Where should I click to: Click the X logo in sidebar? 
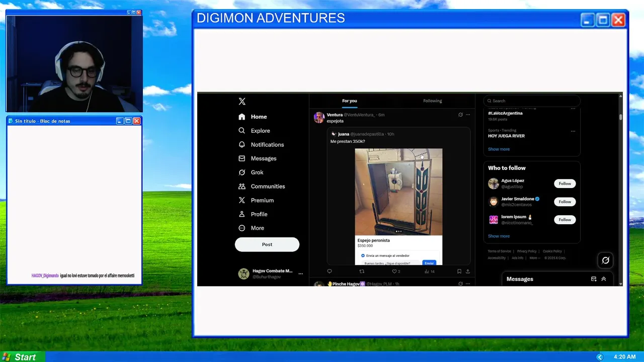coord(242,101)
